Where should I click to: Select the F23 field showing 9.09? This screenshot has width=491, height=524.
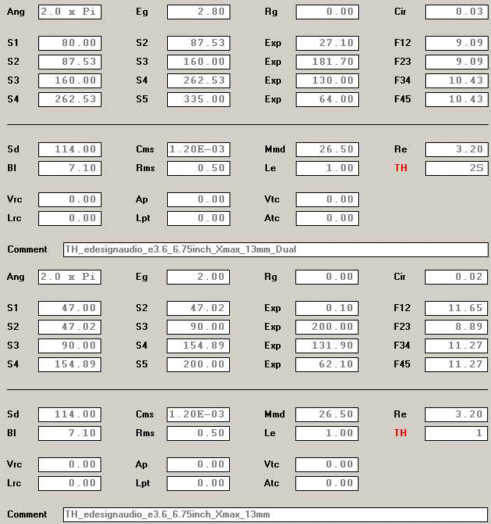pos(457,62)
